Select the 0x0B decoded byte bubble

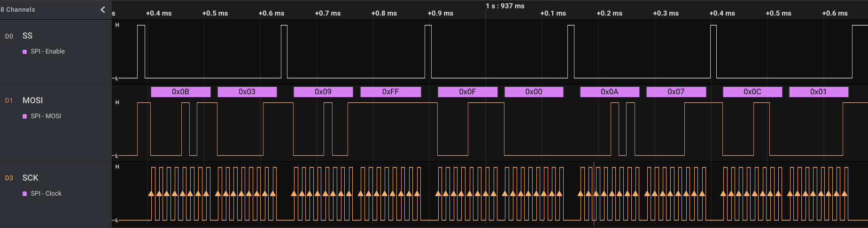[180, 92]
